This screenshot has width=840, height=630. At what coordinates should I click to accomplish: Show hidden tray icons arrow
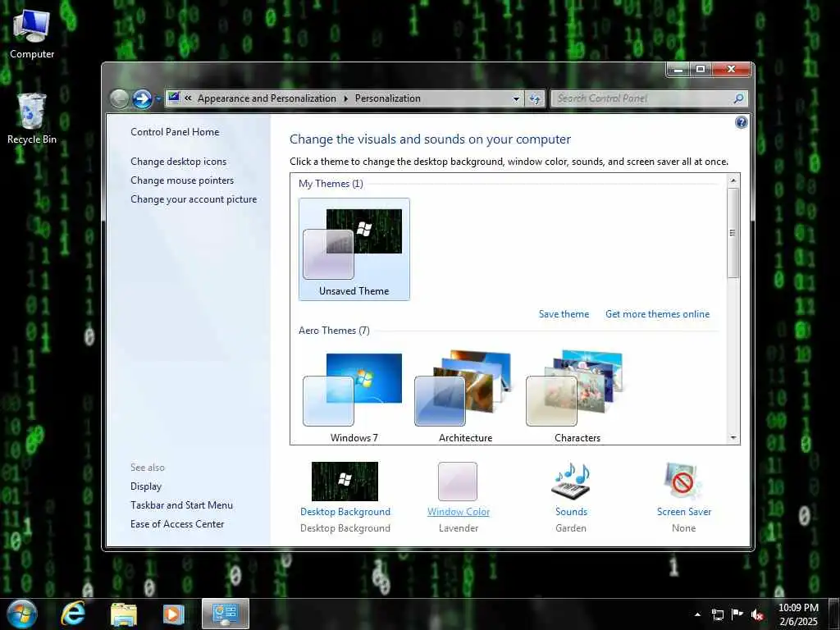697,614
